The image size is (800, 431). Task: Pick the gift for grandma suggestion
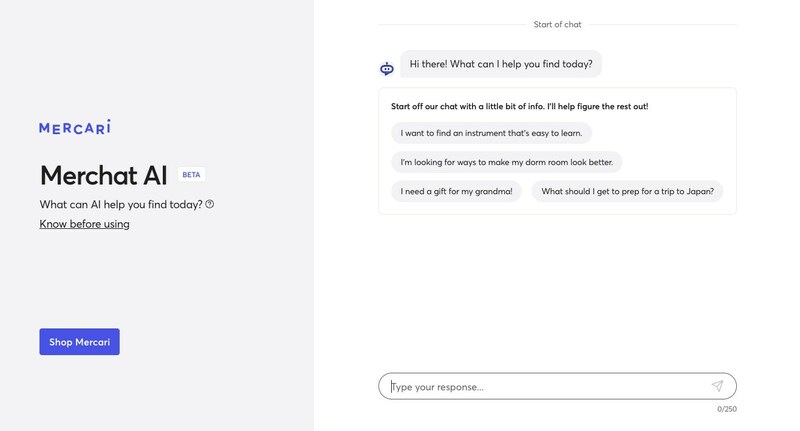click(x=456, y=191)
